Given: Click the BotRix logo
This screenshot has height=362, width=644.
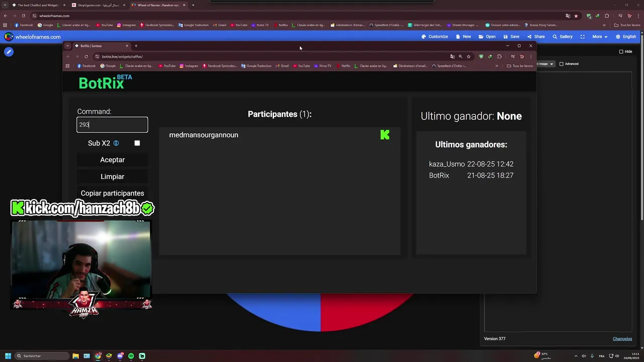Looking at the screenshot, I should click(x=105, y=82).
